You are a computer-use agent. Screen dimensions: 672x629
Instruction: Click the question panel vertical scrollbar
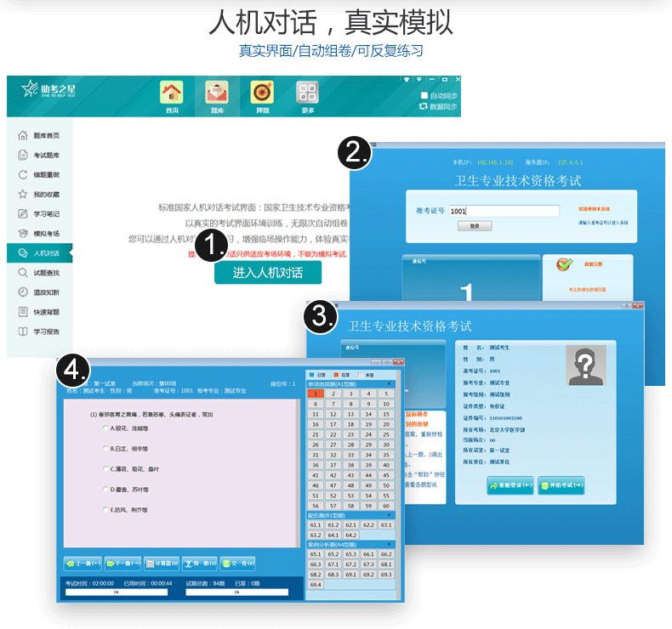pyautogui.click(x=299, y=473)
